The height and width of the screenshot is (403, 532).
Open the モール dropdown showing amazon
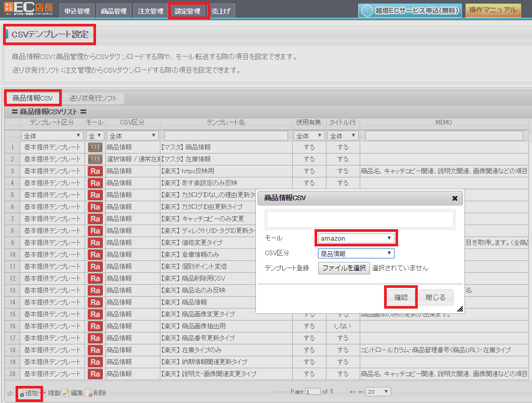(356, 238)
